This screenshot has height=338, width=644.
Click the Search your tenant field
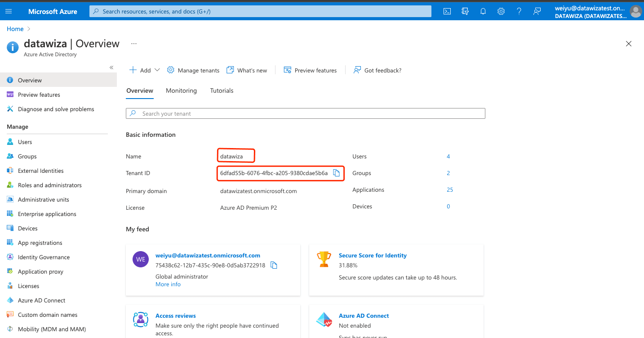pyautogui.click(x=306, y=113)
